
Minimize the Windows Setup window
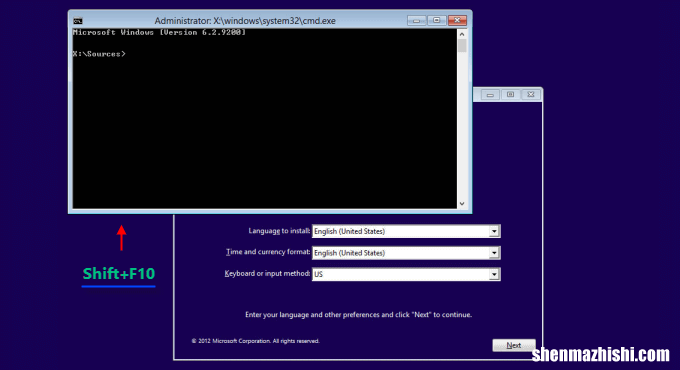(490, 95)
